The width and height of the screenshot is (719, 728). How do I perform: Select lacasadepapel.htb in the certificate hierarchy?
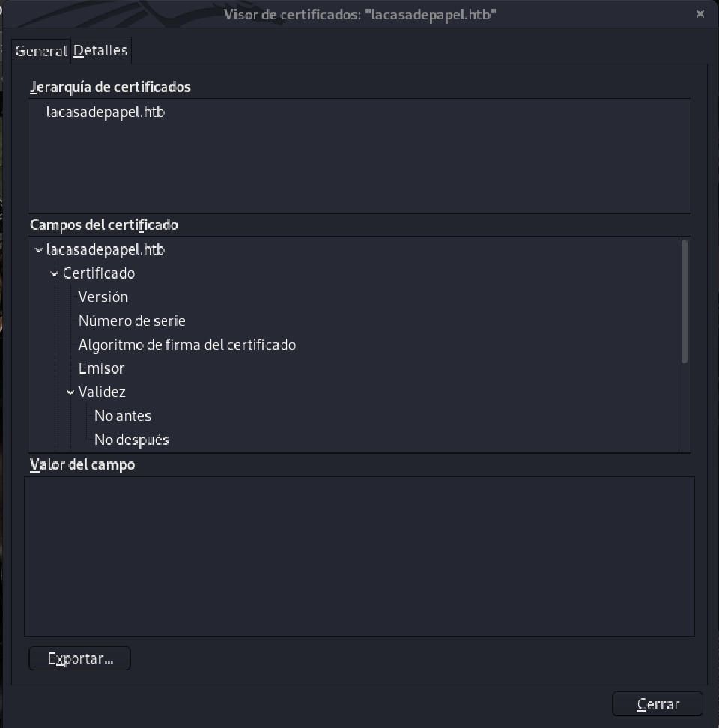(x=106, y=111)
